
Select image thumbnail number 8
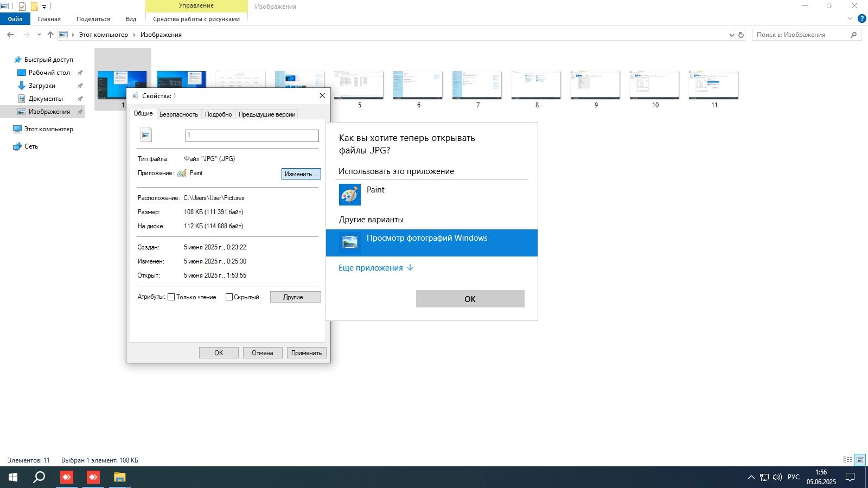(536, 85)
